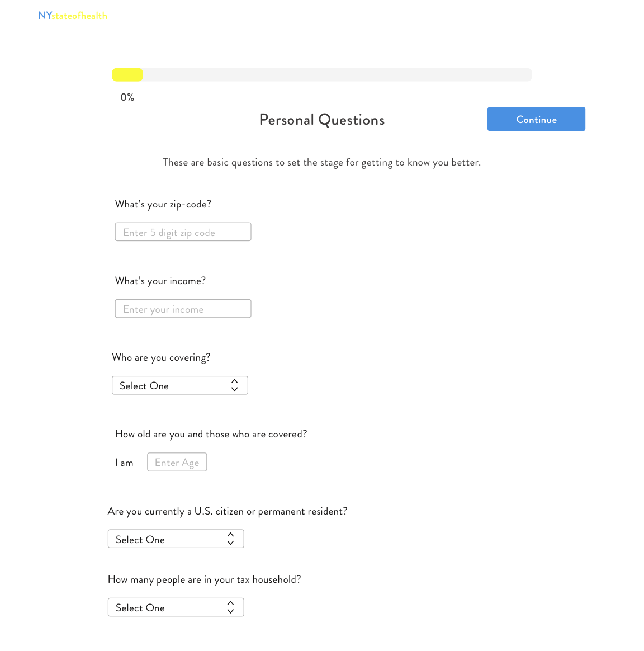Focus the zip code input field
This screenshot has width=644, height=651.
point(183,232)
